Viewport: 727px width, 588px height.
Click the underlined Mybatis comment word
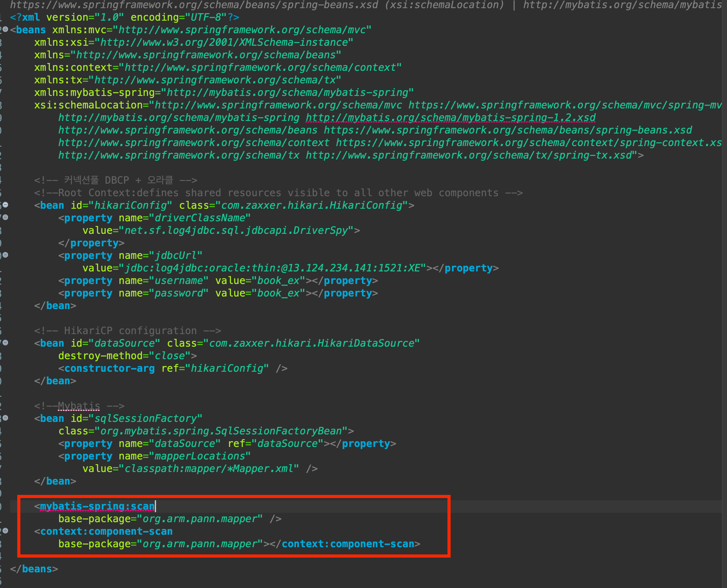click(x=79, y=406)
